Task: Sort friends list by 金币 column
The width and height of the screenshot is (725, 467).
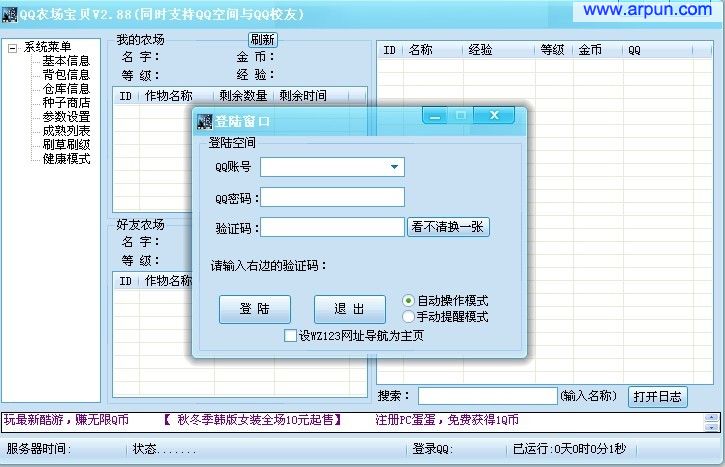Action: [598, 50]
